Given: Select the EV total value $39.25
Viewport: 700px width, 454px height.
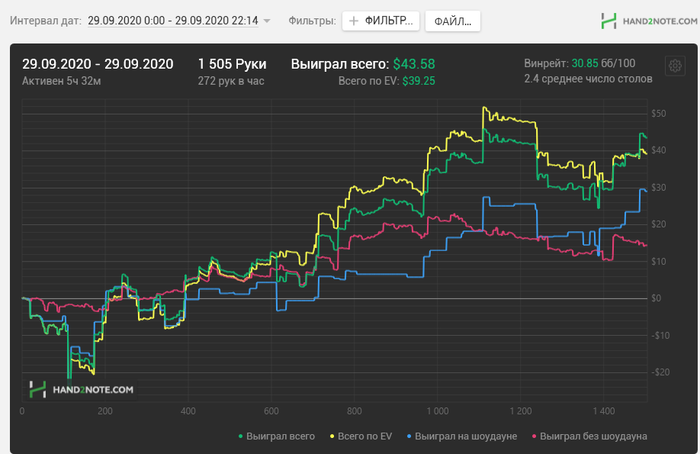Looking at the screenshot, I should (x=419, y=81).
